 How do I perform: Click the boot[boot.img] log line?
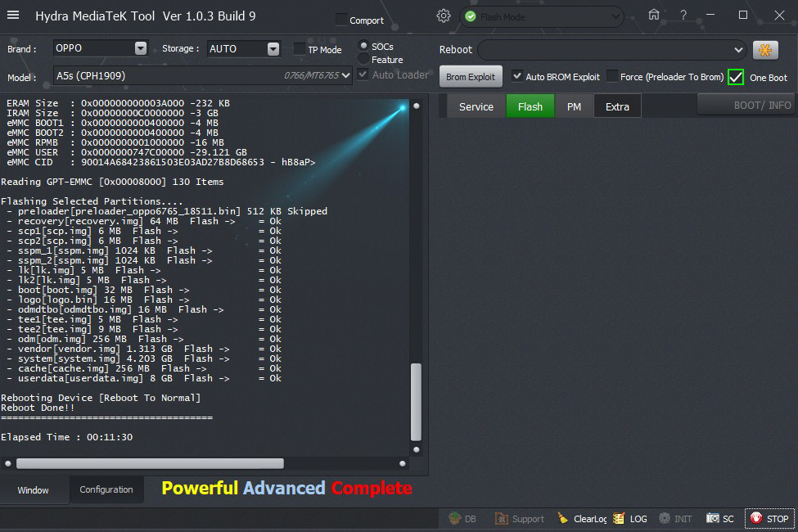pyautogui.click(x=144, y=290)
